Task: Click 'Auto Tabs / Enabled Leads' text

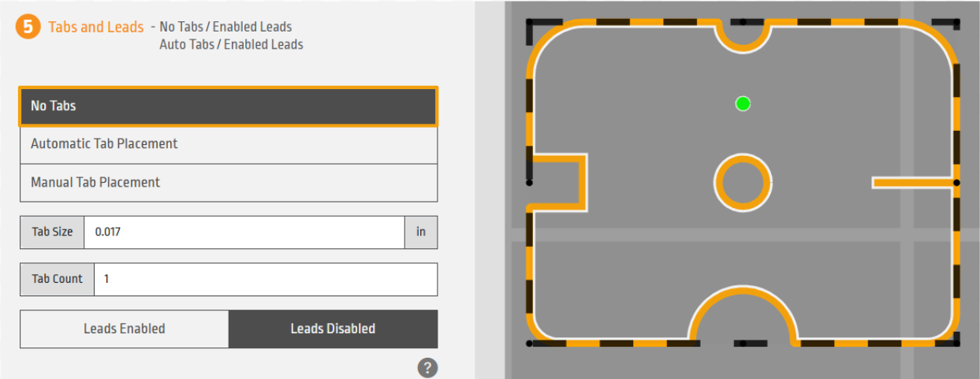Action: point(231,45)
